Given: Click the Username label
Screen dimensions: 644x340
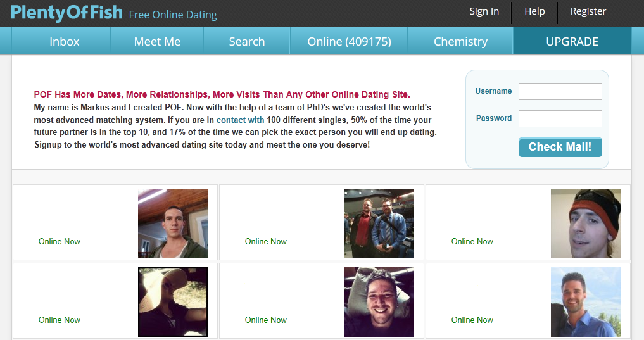Looking at the screenshot, I should click(494, 91).
